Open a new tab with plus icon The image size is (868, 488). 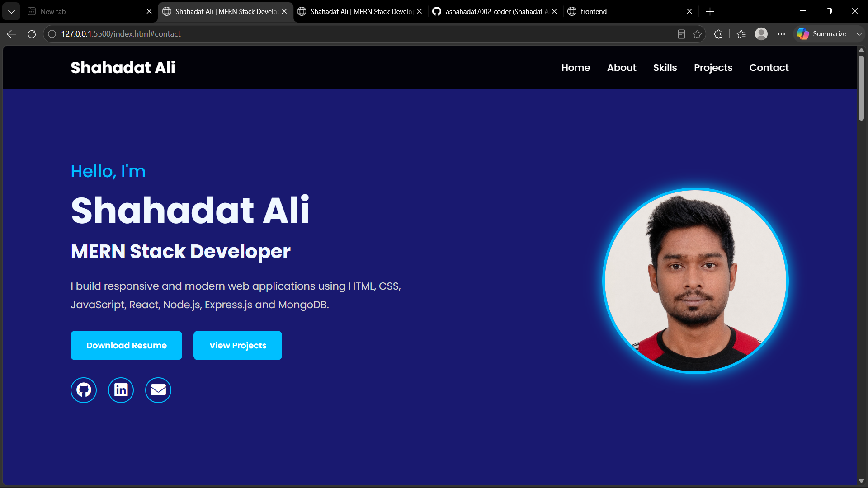(710, 12)
